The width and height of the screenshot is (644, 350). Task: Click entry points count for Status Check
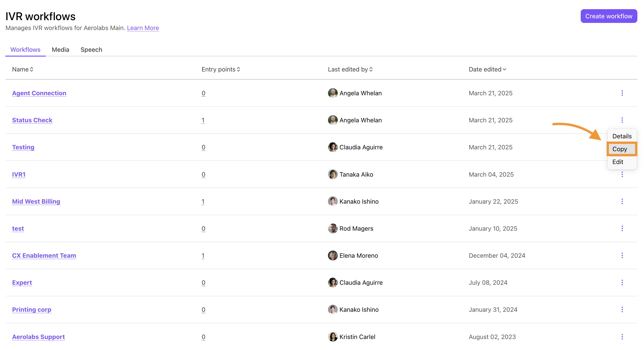click(x=203, y=120)
